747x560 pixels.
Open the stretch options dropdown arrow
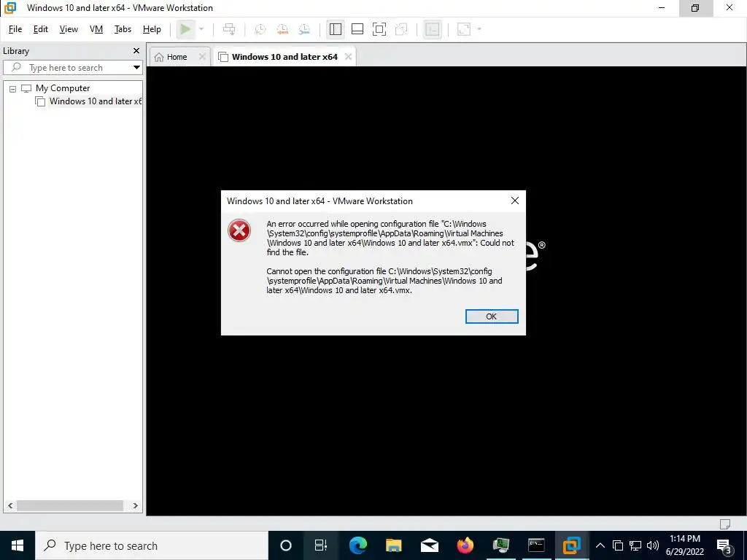[x=479, y=29]
